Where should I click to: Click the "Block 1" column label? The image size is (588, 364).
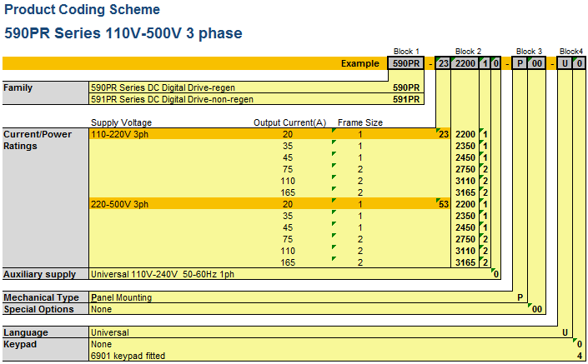coord(406,52)
